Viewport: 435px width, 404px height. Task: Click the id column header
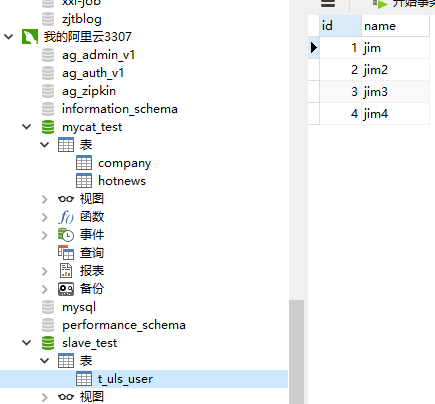pos(340,26)
